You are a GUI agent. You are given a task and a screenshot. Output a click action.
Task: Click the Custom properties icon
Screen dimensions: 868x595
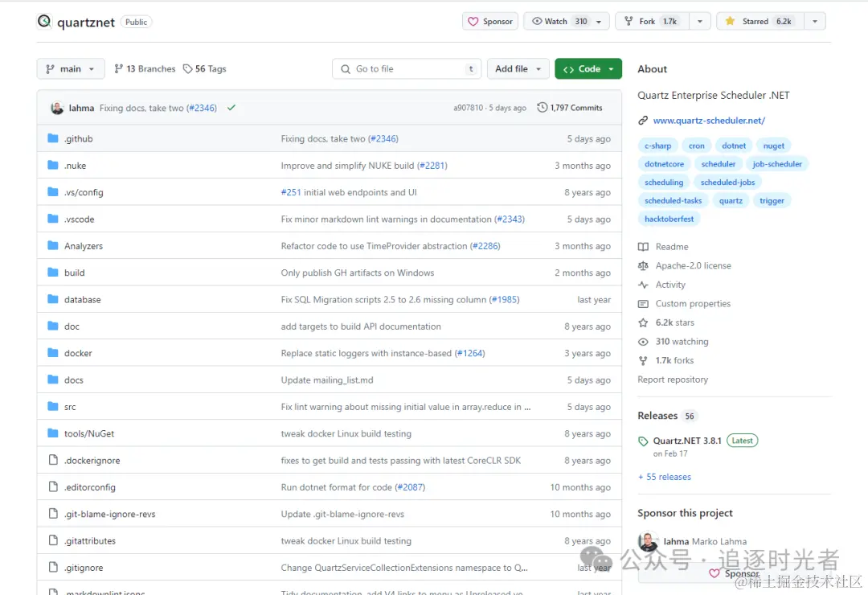643,304
